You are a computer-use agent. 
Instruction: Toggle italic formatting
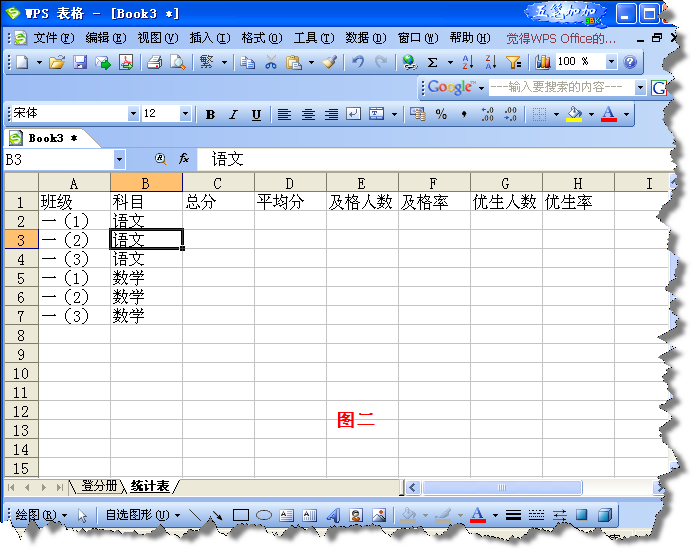[x=233, y=114]
